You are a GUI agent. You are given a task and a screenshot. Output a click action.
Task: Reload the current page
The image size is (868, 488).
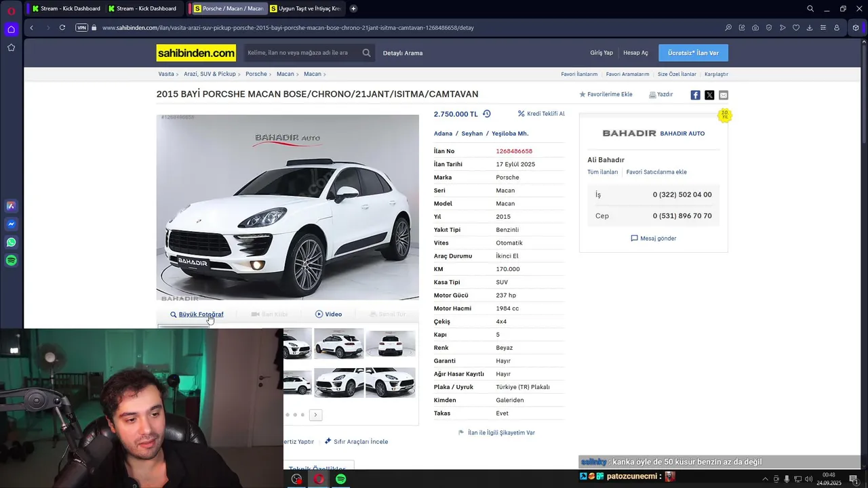62,28
